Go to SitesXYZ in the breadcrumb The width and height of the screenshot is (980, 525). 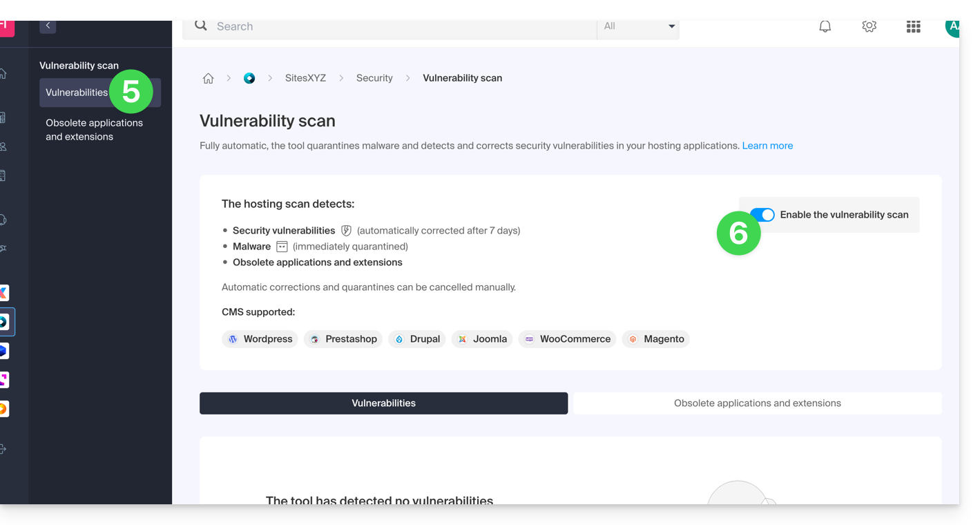pos(305,79)
